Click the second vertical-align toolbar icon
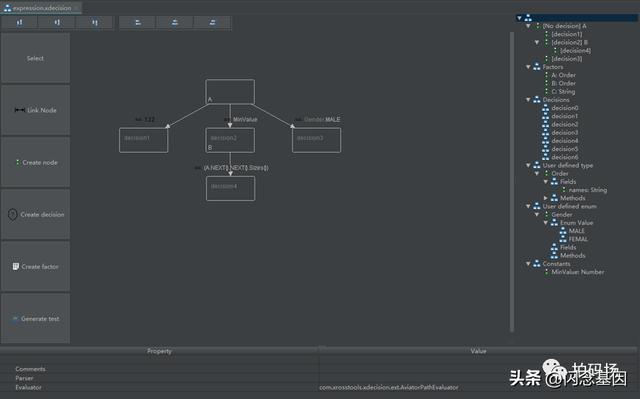Screen dimensions: 640x399 click(57, 22)
